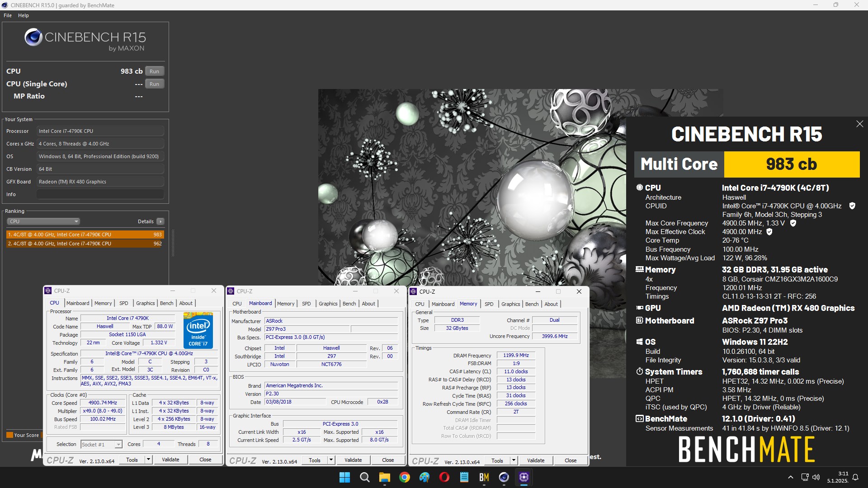Run the CPU Single Core benchmark
The image size is (868, 488).
pyautogui.click(x=154, y=84)
